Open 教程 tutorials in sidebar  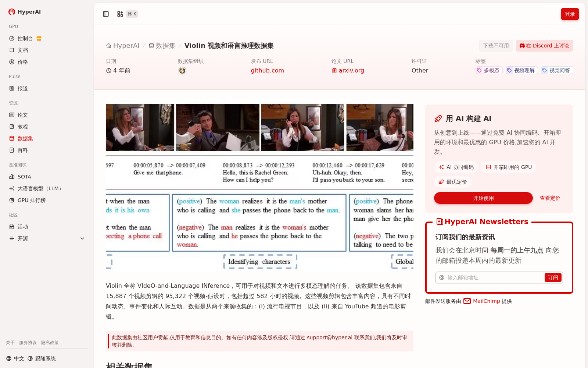(x=47, y=127)
